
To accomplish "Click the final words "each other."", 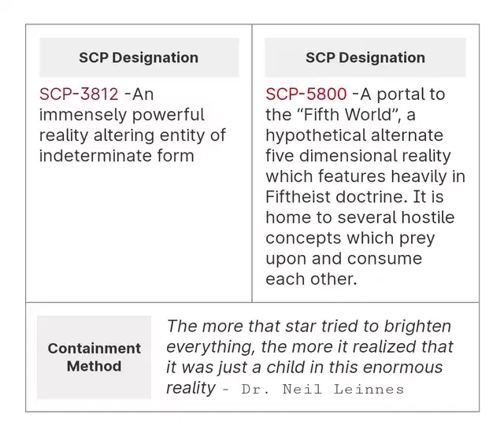I will [311, 279].
